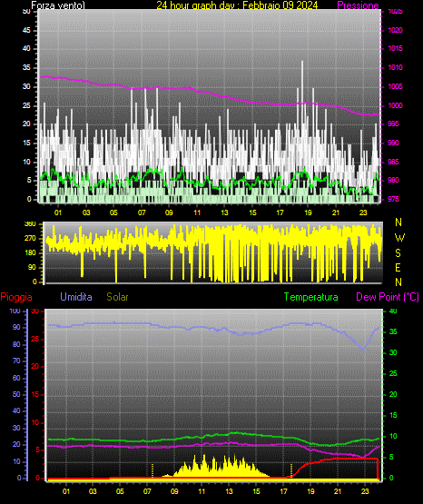Click the 23 hour tick on bottom graph

pos(365,491)
